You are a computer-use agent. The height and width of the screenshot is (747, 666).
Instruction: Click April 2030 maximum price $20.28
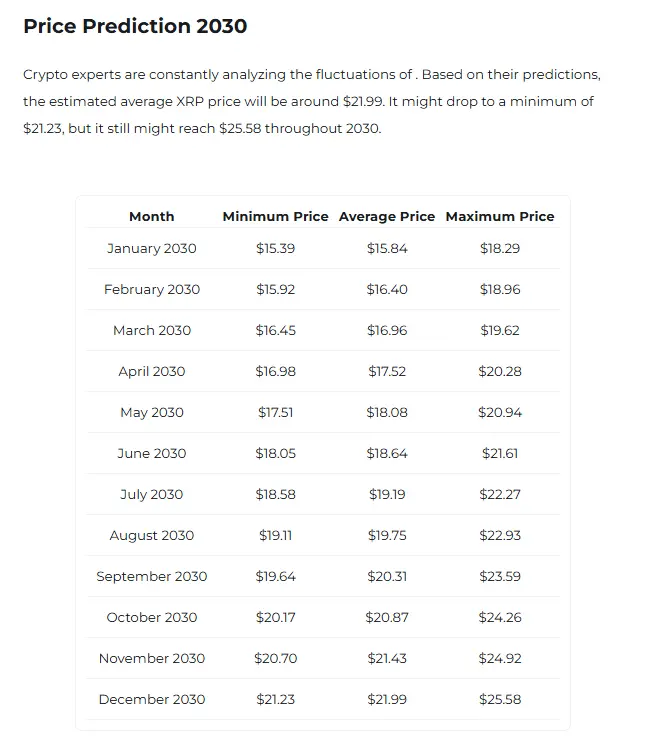tap(500, 372)
